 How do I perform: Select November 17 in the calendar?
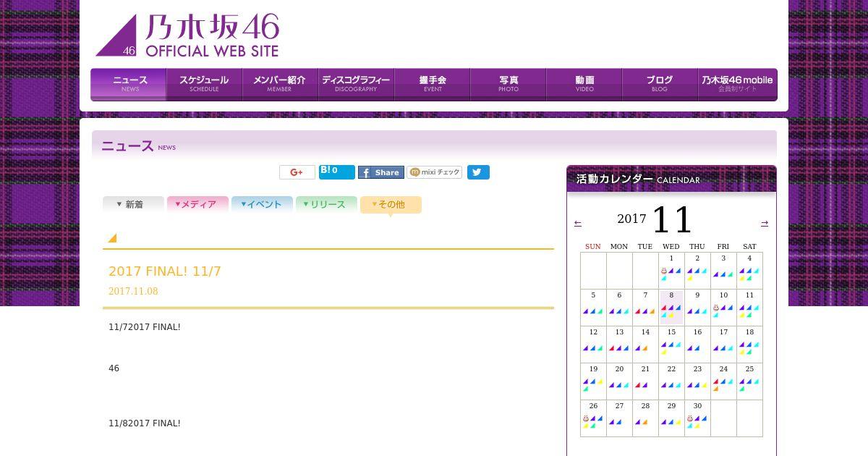[723, 344]
